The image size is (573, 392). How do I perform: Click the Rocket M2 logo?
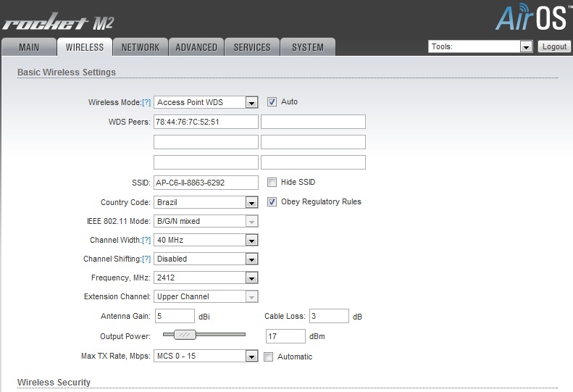pos(59,22)
